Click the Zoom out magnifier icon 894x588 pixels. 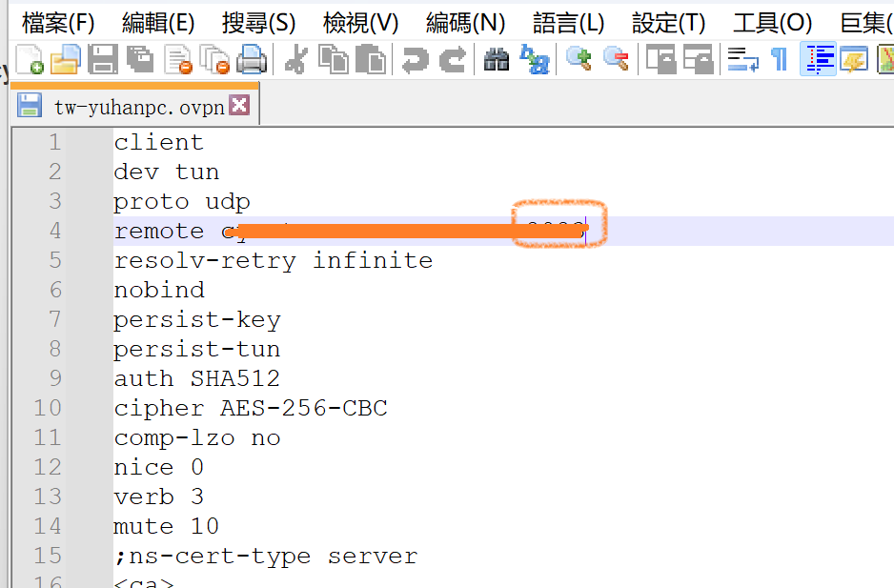point(616,60)
